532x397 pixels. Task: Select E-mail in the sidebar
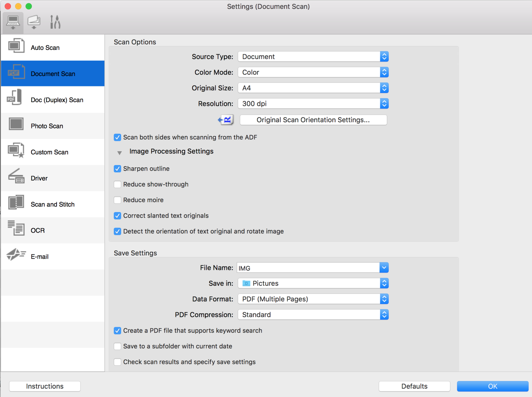(53, 256)
